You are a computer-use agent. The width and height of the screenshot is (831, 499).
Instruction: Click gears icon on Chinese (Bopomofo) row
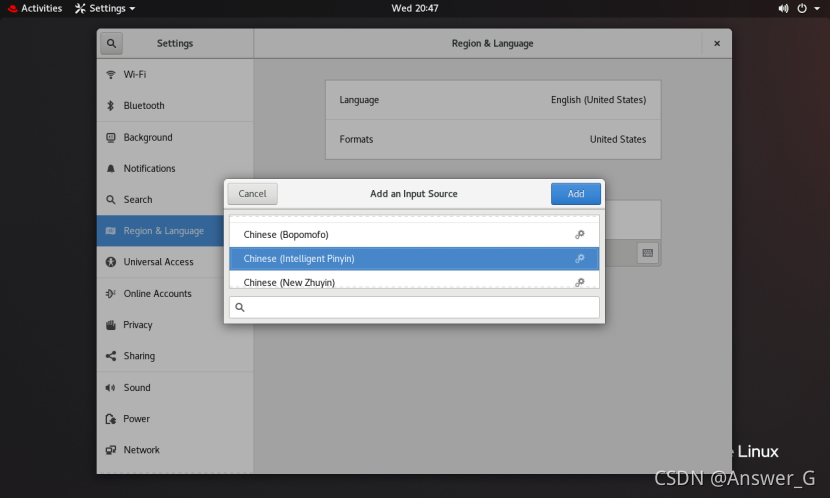580,235
